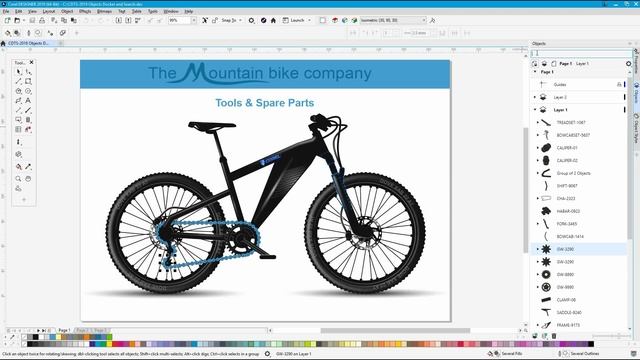The image size is (640, 360).
Task: Click the Options gear icon in toolbar
Action: 251,20
